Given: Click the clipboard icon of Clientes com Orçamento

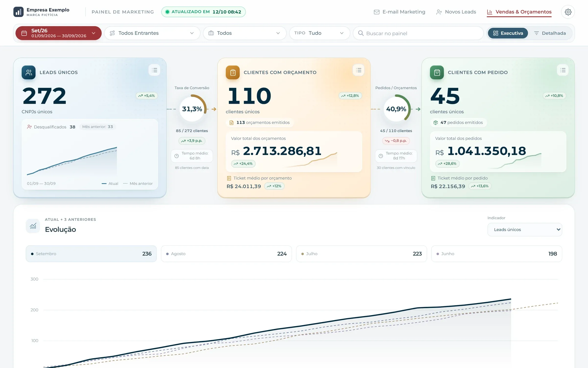Looking at the screenshot, I should point(233,72).
